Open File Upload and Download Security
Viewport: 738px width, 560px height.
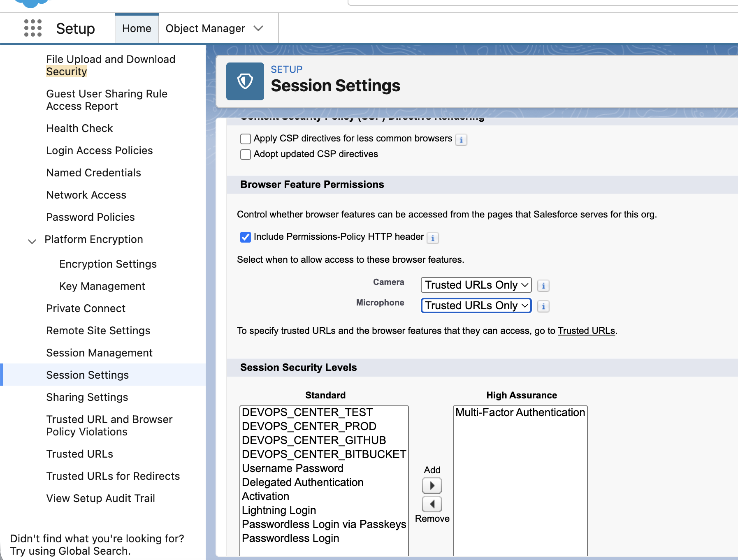pos(111,65)
